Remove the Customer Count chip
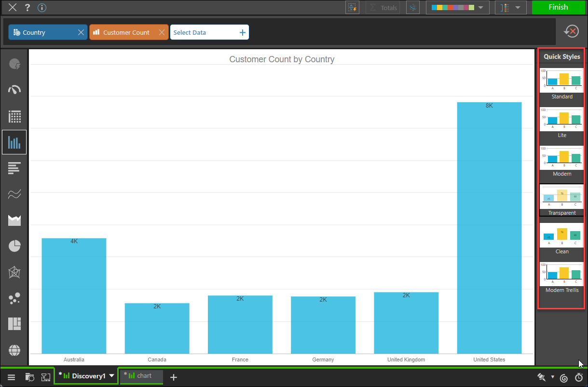Image resolution: width=588 pixels, height=387 pixels. tap(162, 32)
